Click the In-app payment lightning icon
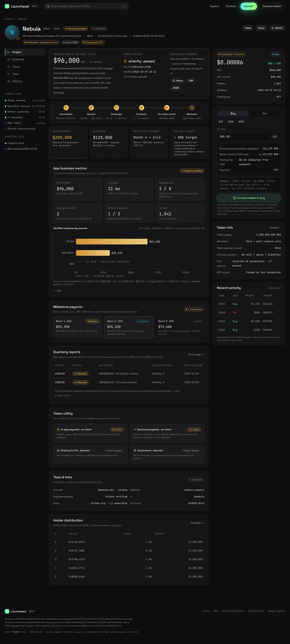The image size is (290, 644). click(58, 429)
